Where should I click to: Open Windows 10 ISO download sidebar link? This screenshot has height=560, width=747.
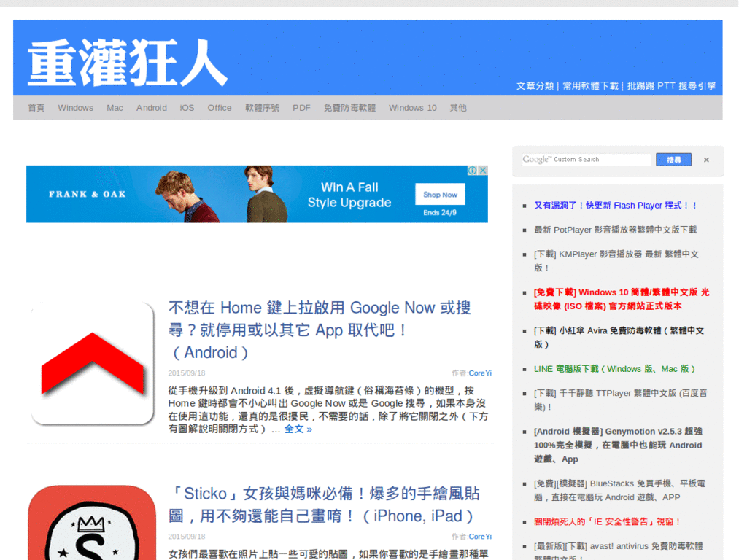[x=622, y=299]
